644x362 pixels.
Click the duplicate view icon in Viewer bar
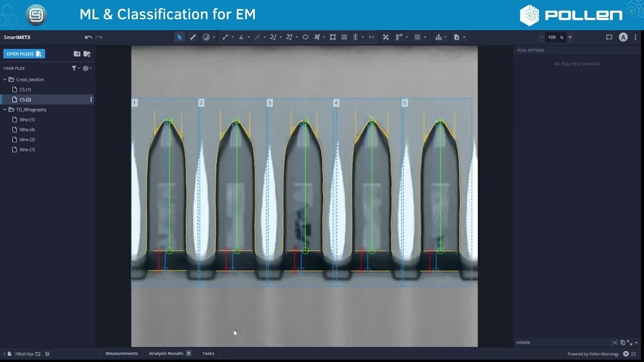tap(622, 342)
